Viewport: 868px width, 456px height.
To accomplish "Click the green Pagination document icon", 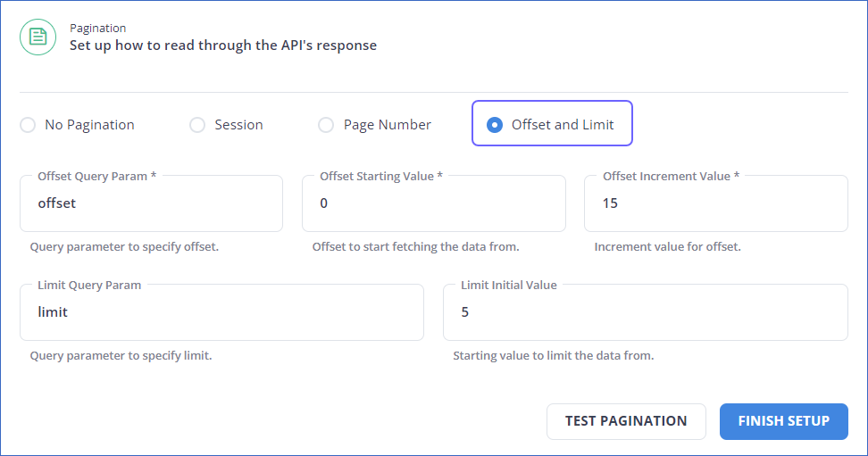I will (38, 37).
